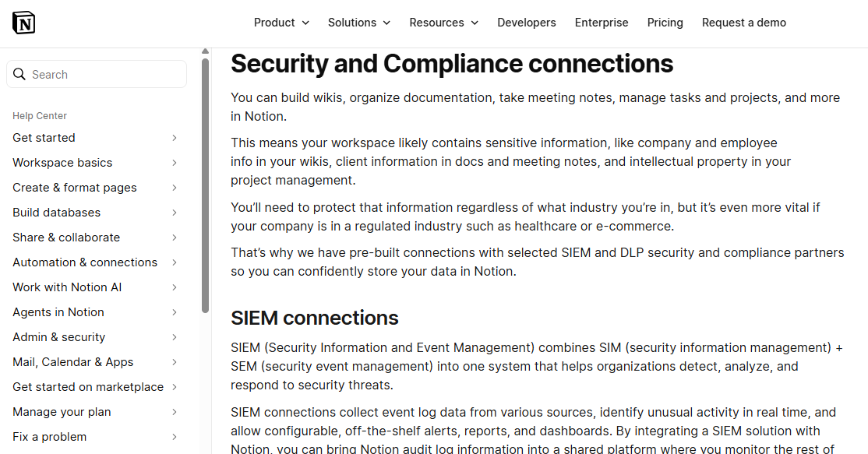Expand Mail, Calendar & Apps chevron
The width and height of the screenshot is (868, 454).
point(175,361)
